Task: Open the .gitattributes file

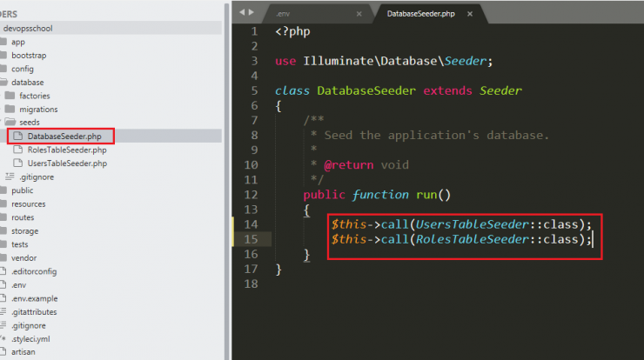Action: pyautogui.click(x=34, y=312)
